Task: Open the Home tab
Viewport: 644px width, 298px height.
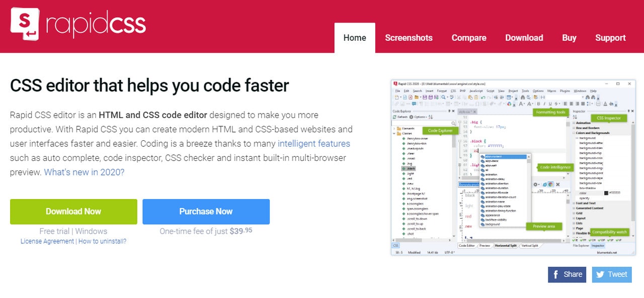Action: [355, 38]
